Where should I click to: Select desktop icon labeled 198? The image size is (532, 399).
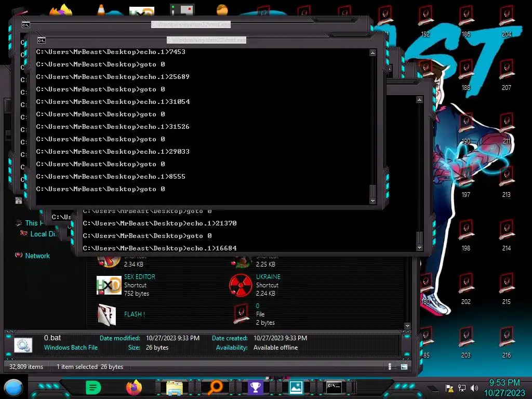click(x=466, y=235)
